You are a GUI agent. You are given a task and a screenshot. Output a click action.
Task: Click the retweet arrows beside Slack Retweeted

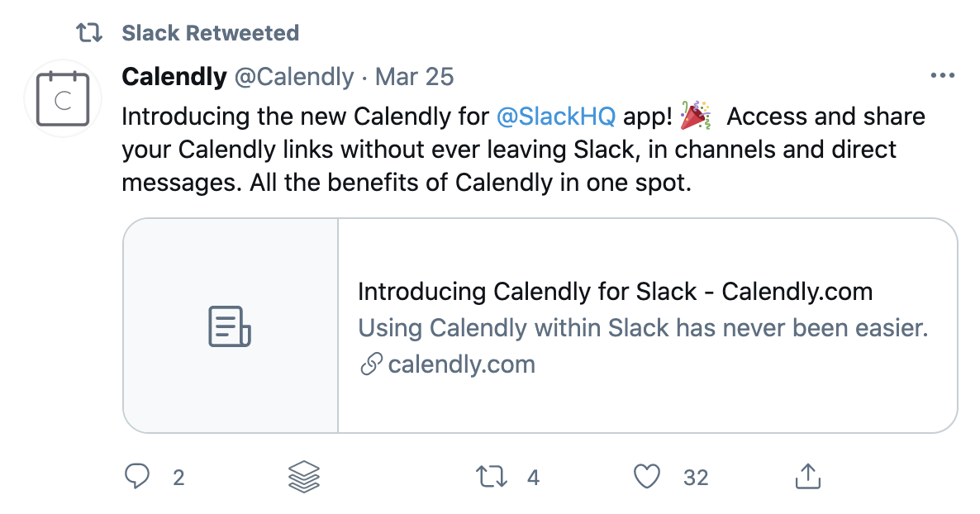(x=88, y=33)
